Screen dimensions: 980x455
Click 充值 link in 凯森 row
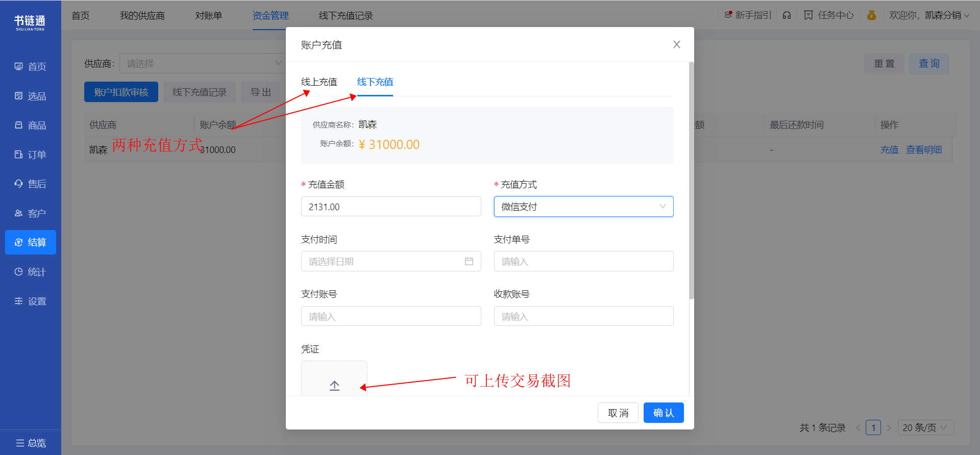click(889, 149)
